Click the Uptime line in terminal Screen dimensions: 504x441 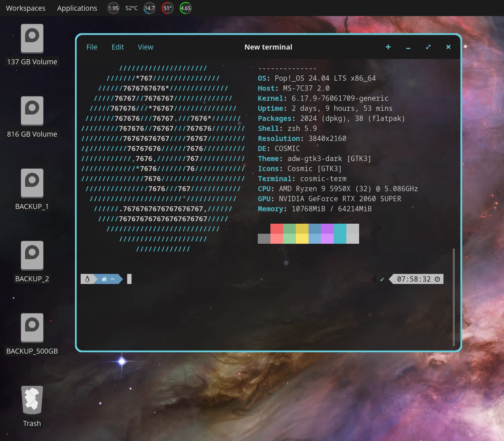click(x=325, y=108)
